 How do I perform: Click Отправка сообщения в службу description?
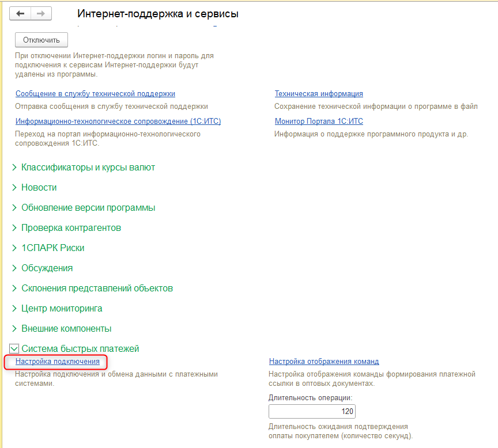coord(111,107)
